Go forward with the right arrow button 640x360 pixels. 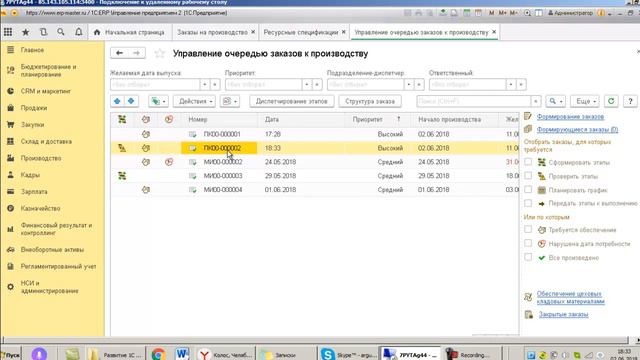tap(136, 53)
